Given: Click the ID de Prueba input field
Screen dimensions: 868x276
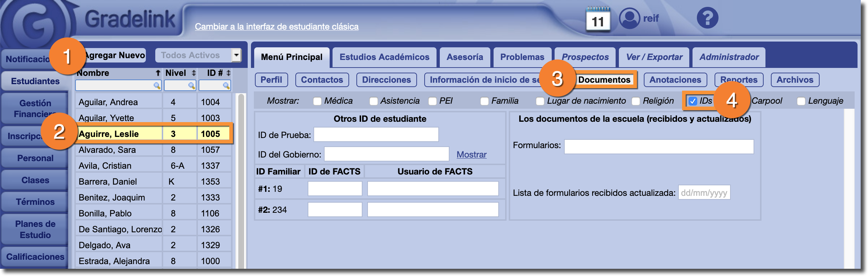Looking at the screenshot, I should tap(376, 135).
